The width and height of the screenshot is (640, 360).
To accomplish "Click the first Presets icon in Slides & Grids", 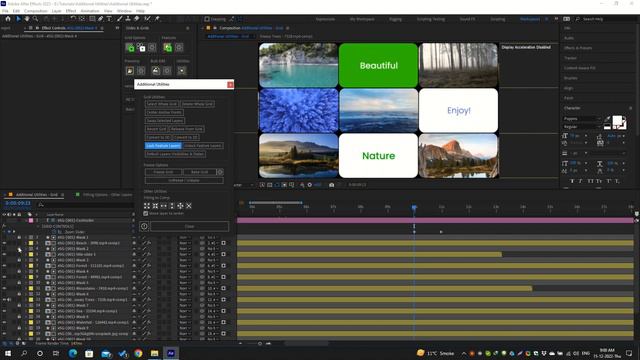I will click(130, 71).
